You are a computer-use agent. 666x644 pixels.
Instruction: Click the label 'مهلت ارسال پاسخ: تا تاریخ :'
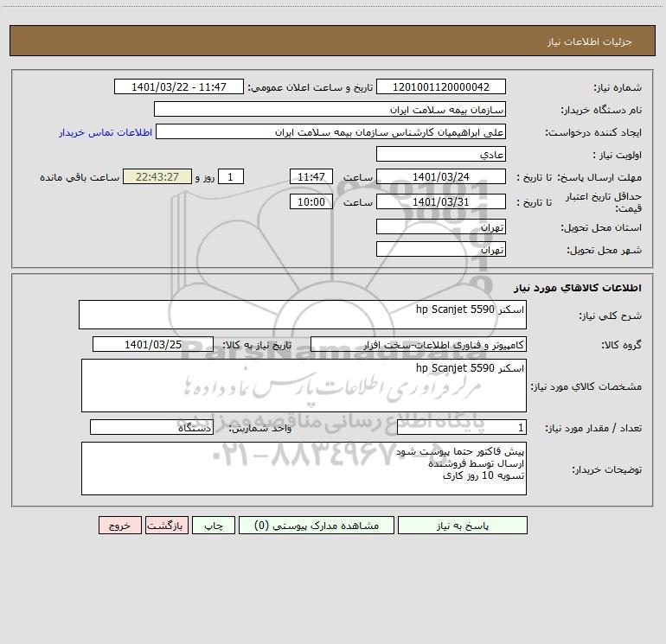[x=580, y=177]
